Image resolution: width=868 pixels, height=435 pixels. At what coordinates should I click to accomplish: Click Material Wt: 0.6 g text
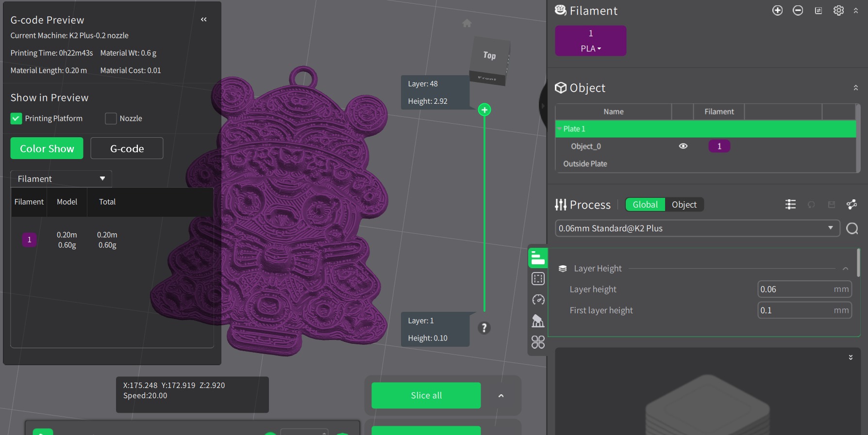(x=128, y=53)
